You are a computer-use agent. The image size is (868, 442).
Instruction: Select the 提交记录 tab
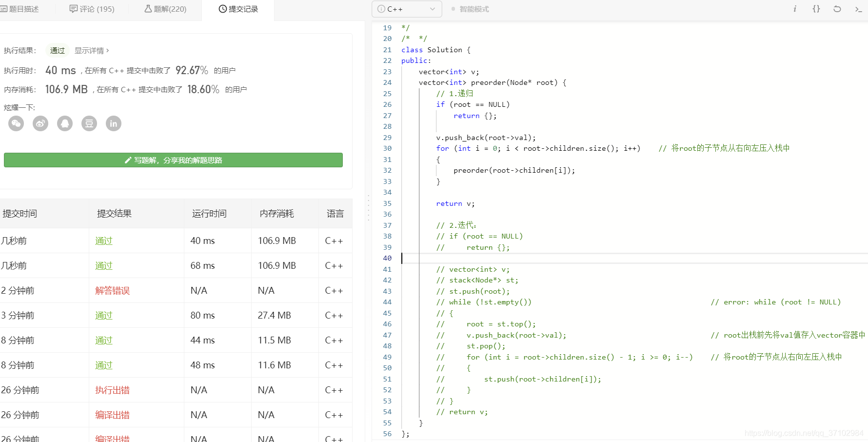[238, 9]
